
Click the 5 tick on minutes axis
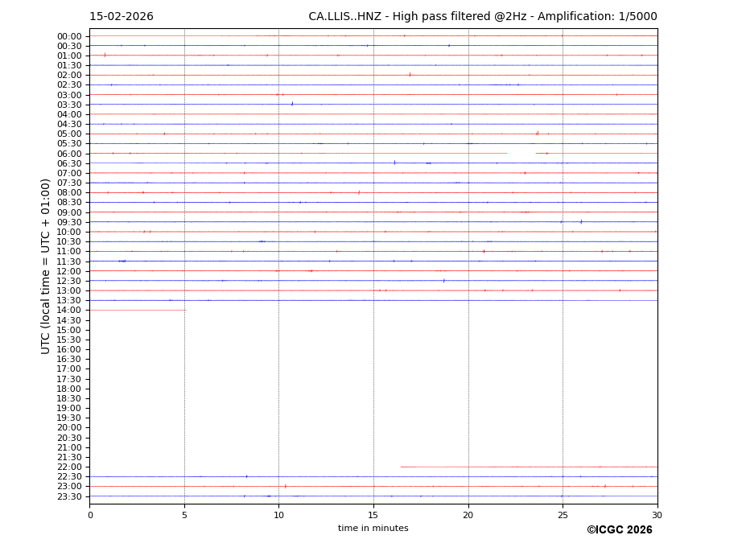pos(184,515)
